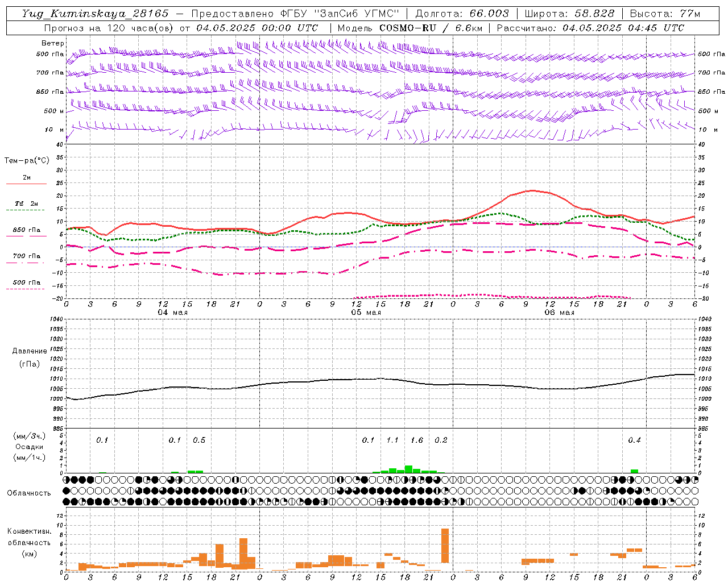
Task: Click the dotted line sample under 500 гПа legend
Action: pos(26,289)
